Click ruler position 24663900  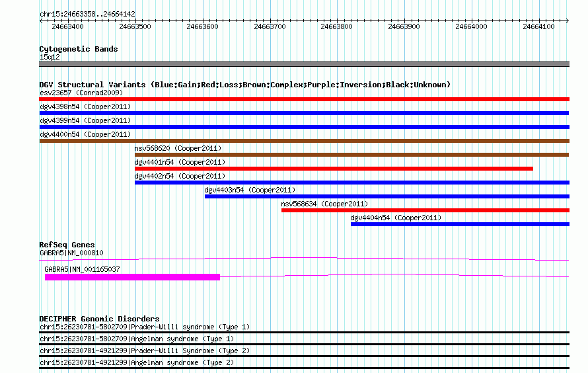(404, 26)
